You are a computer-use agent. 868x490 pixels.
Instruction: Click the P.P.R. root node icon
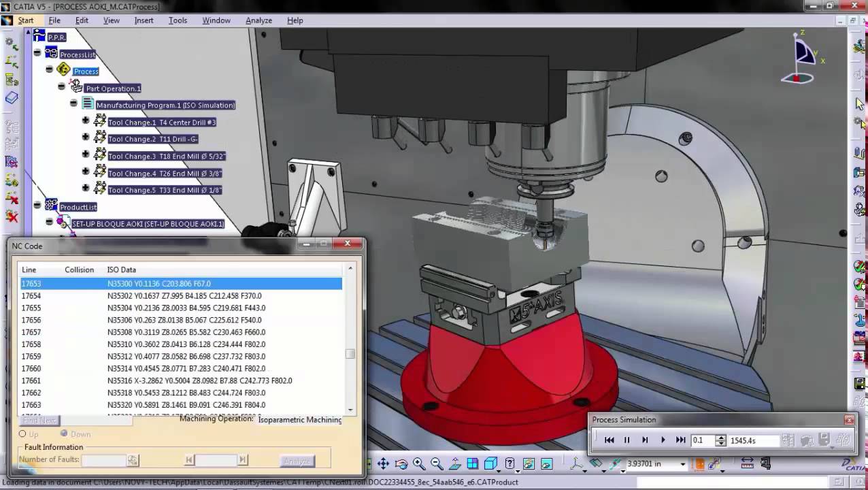coord(39,36)
